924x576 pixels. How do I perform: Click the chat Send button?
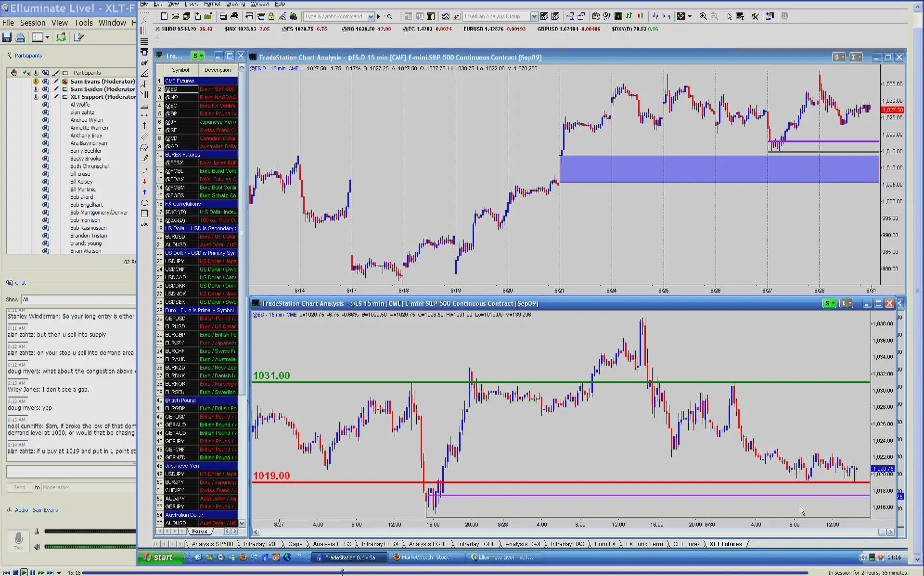point(19,487)
